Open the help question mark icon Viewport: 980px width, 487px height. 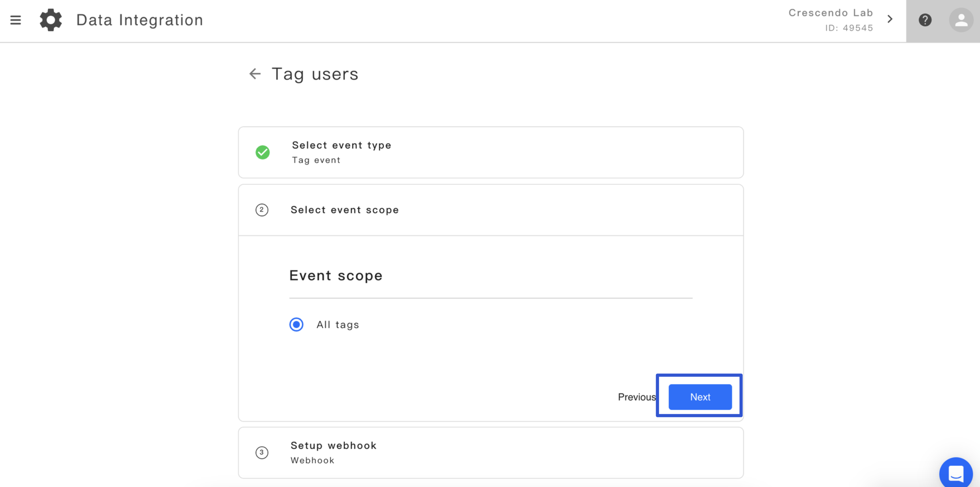[x=925, y=20]
